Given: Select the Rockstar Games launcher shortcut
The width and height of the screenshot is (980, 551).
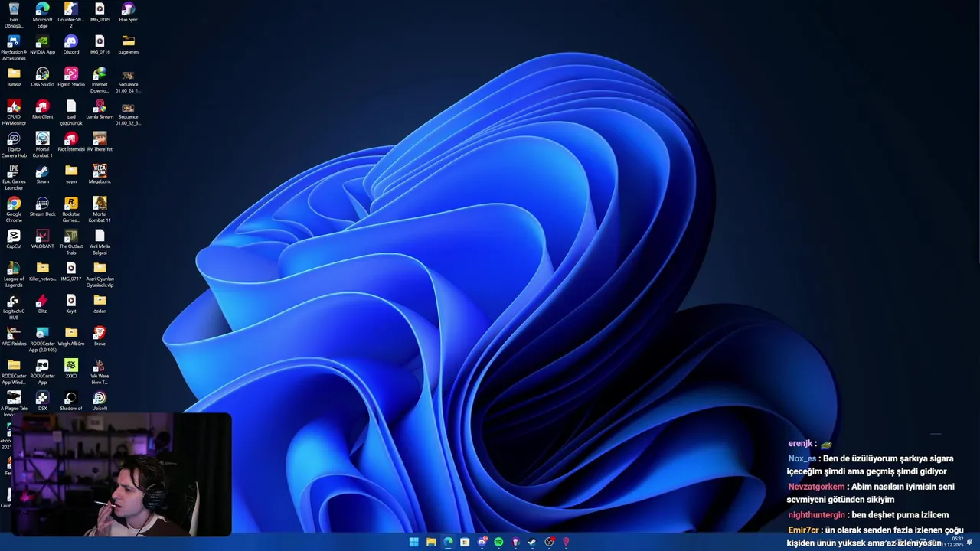Looking at the screenshot, I should pyautogui.click(x=70, y=210).
